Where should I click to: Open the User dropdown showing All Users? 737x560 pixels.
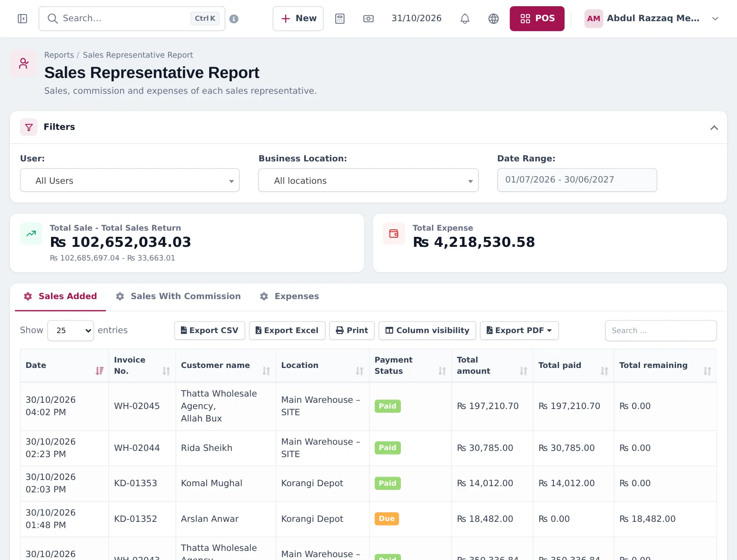(x=130, y=180)
